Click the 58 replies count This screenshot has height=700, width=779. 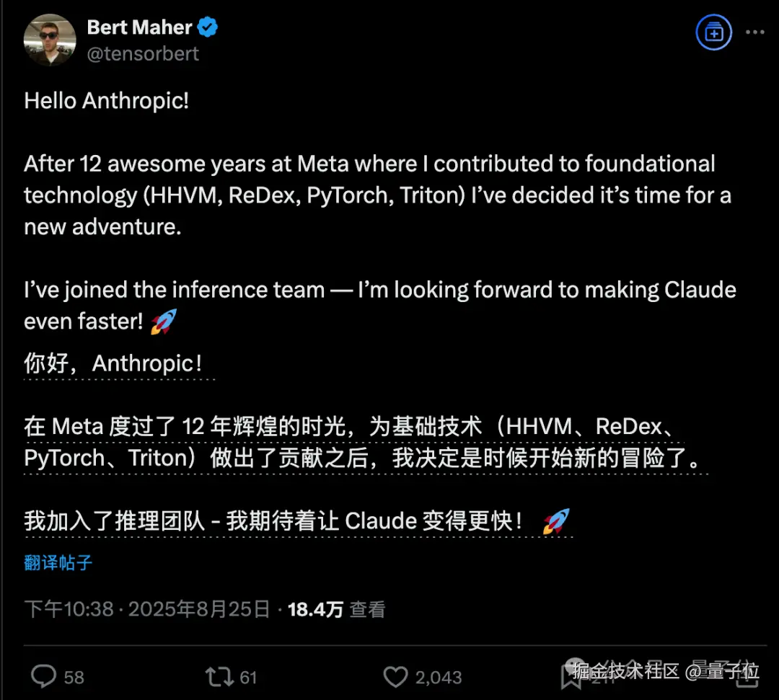tap(74, 677)
